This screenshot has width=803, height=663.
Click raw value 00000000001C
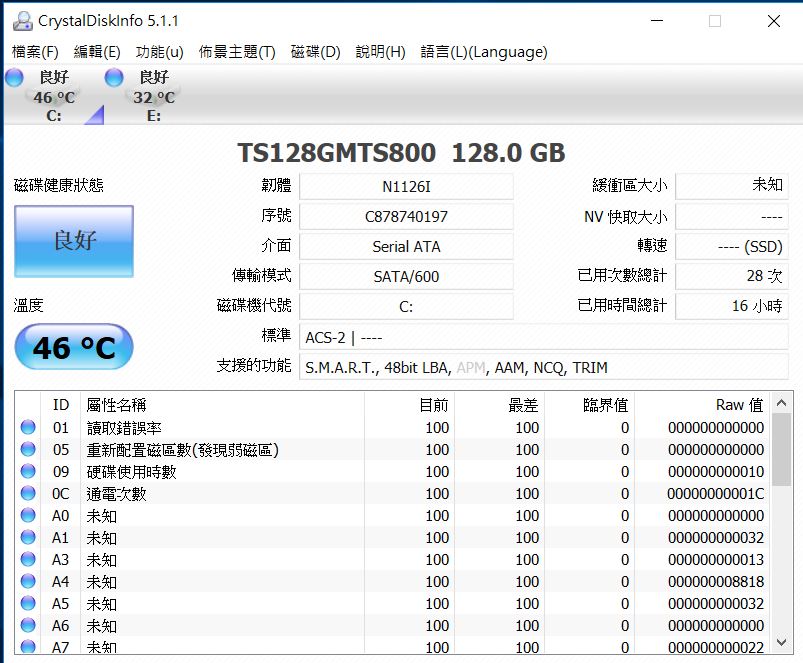tap(715, 494)
